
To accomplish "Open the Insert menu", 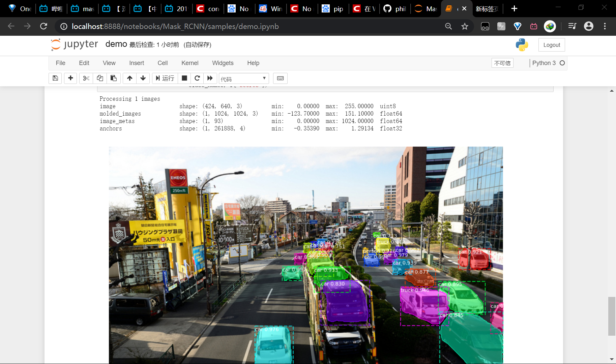I will click(137, 63).
